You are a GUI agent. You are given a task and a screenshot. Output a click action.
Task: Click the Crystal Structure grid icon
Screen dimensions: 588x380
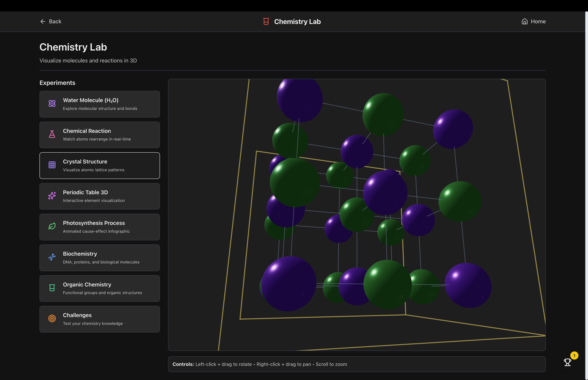click(x=52, y=165)
